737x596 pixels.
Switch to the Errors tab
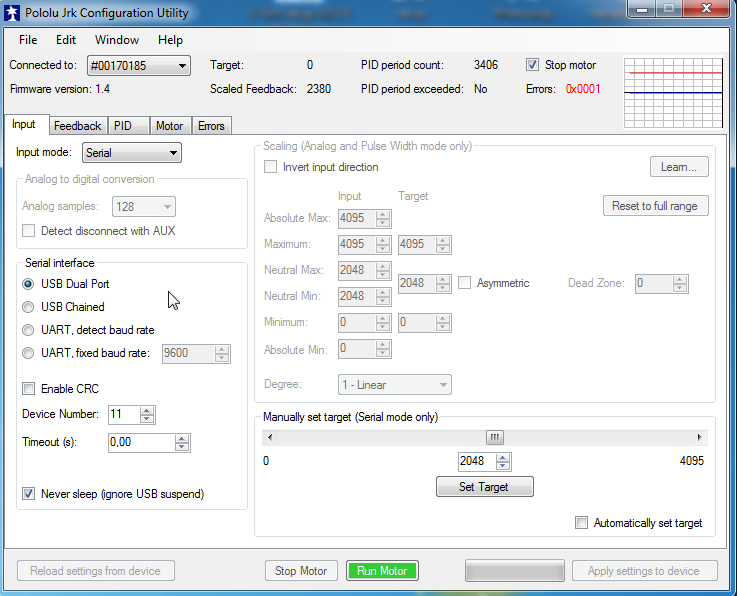211,126
